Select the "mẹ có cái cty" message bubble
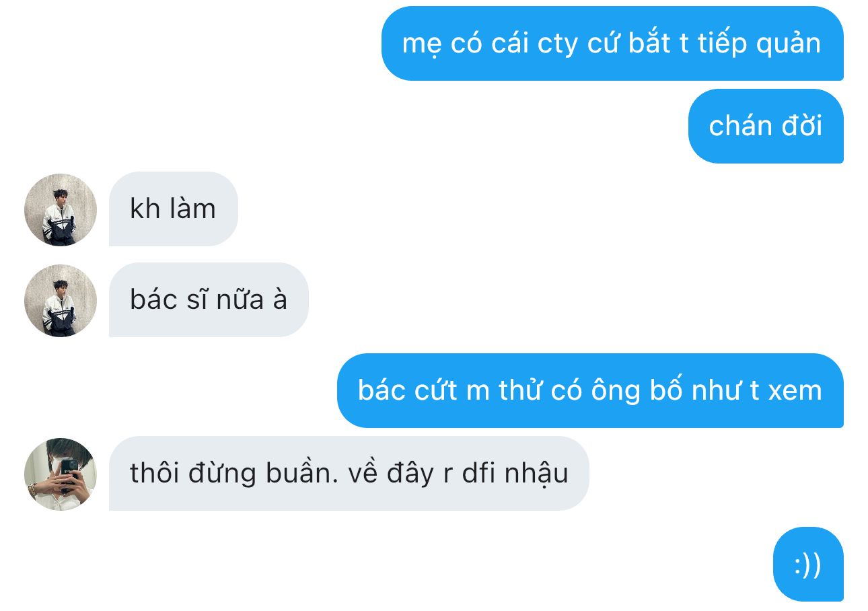This screenshot has width=868, height=611. pyautogui.click(x=612, y=44)
